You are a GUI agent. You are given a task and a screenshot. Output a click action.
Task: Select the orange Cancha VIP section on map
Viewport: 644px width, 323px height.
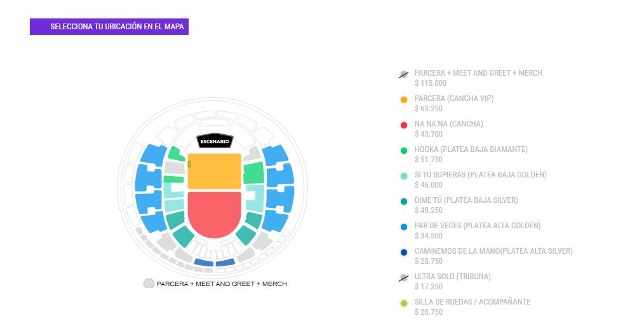(215, 171)
